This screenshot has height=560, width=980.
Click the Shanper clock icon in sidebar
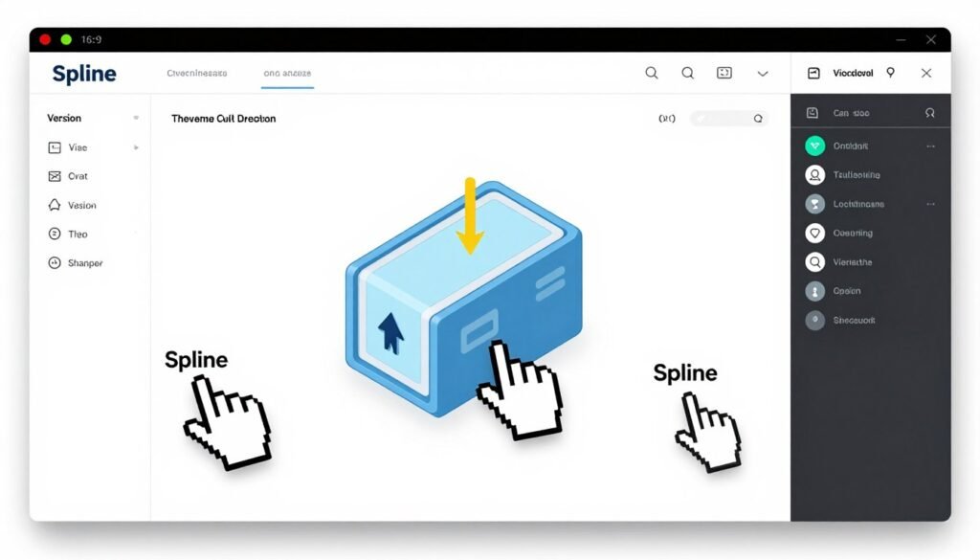[55, 263]
